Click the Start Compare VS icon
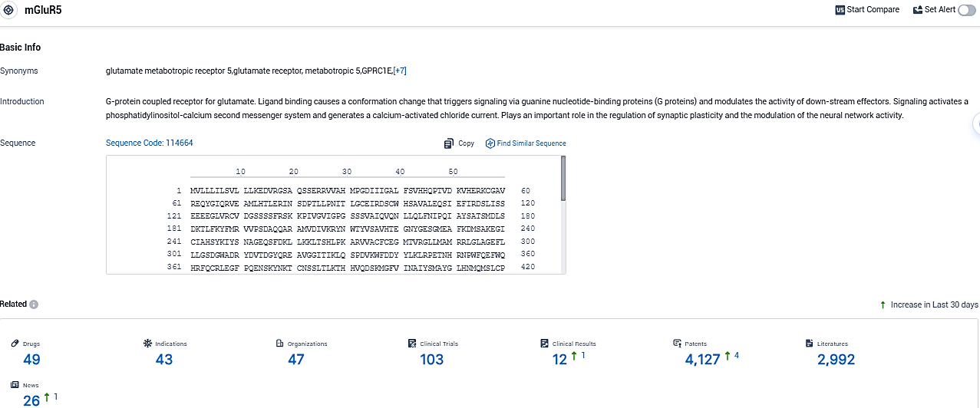Viewport: 980px width, 408px height. click(840, 10)
